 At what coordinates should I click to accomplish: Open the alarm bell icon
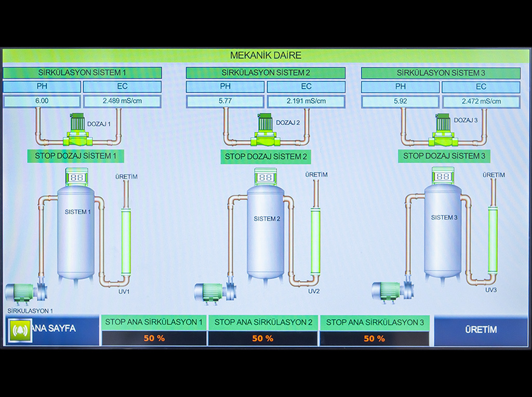tap(21, 330)
